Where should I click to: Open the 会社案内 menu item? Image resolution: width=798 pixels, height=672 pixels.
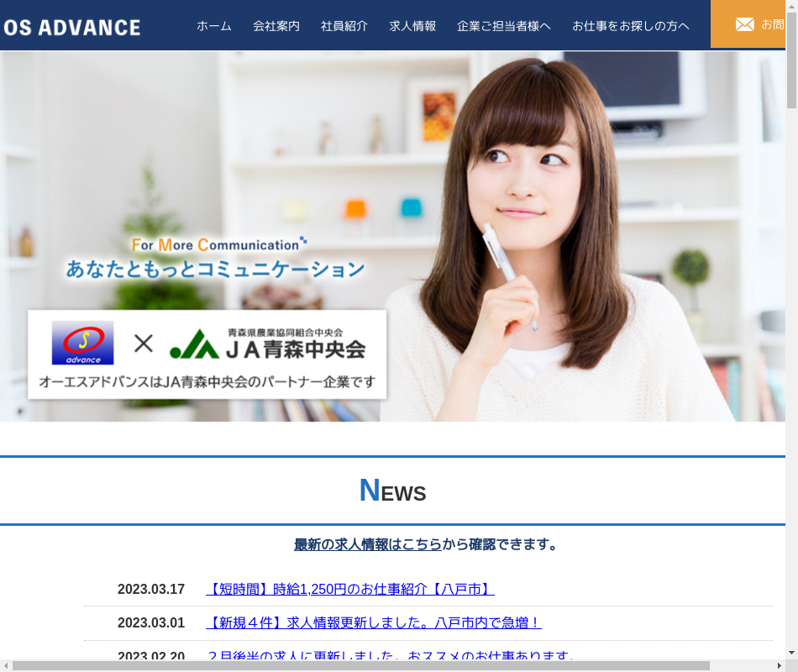(276, 26)
